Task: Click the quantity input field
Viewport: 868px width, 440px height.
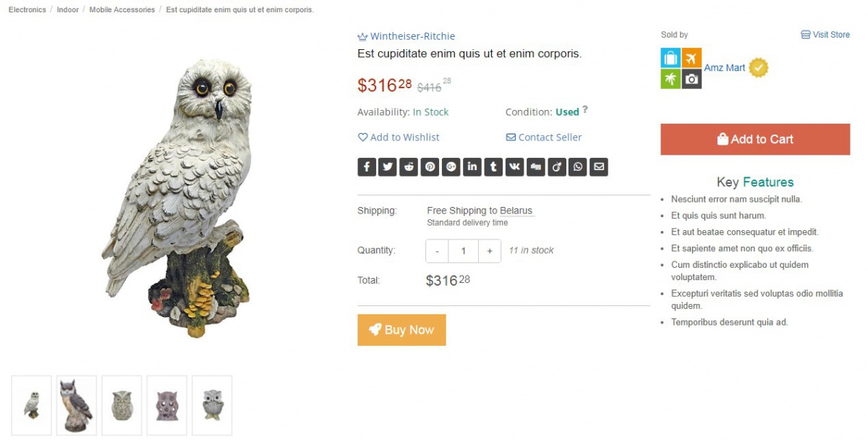Action: (x=464, y=251)
